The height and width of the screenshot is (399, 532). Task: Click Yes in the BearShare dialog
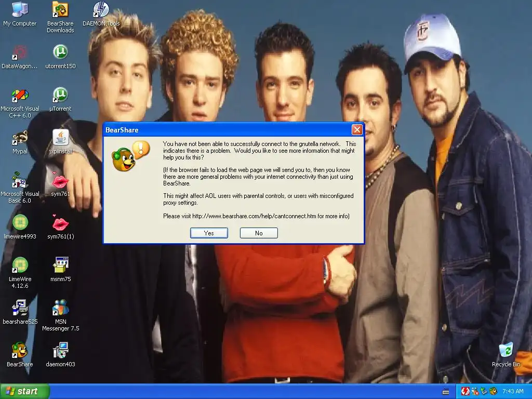point(209,233)
